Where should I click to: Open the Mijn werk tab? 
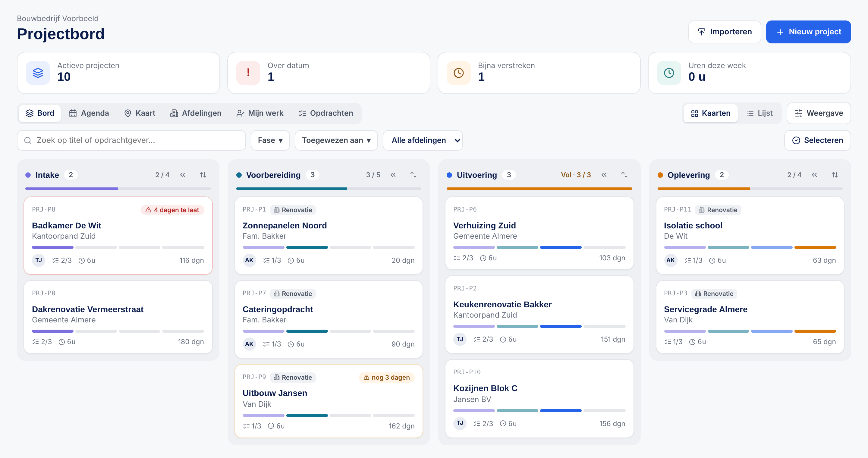260,114
